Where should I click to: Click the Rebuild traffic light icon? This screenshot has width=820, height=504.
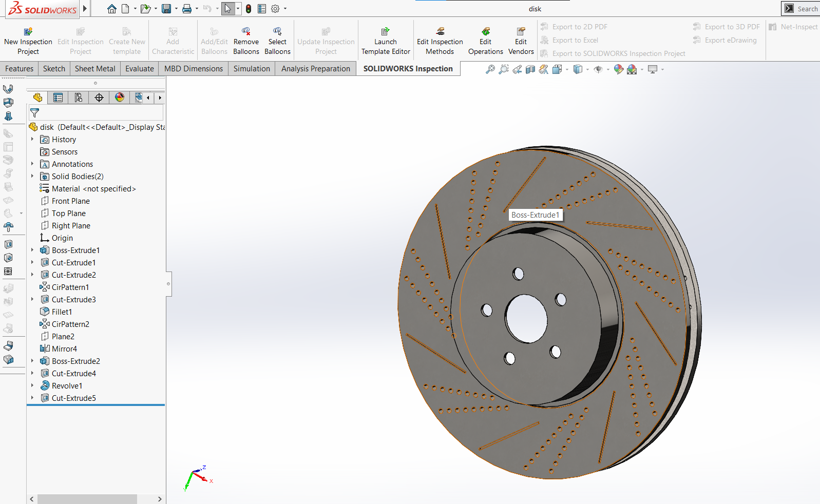pos(249,9)
